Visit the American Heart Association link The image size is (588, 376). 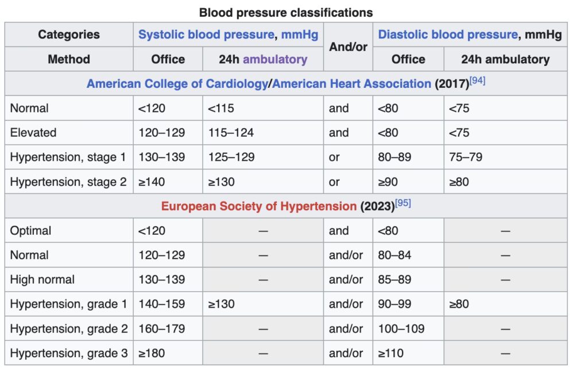(x=351, y=84)
